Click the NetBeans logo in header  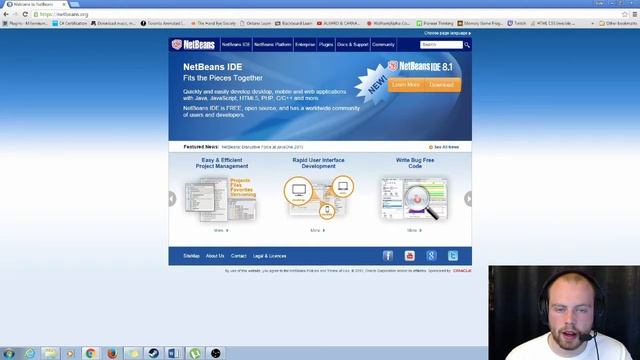point(193,44)
